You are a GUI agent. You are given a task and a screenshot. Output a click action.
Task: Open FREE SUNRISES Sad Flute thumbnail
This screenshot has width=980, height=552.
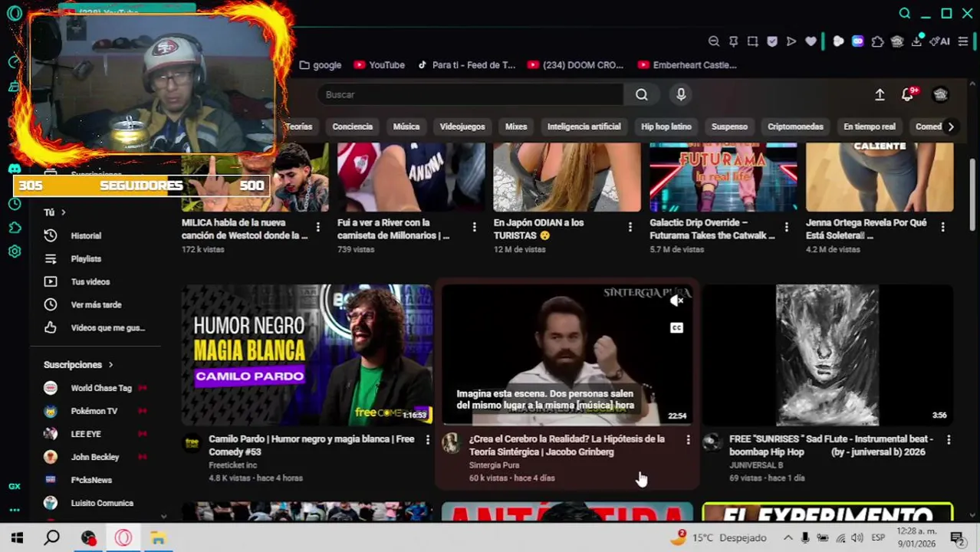(827, 355)
